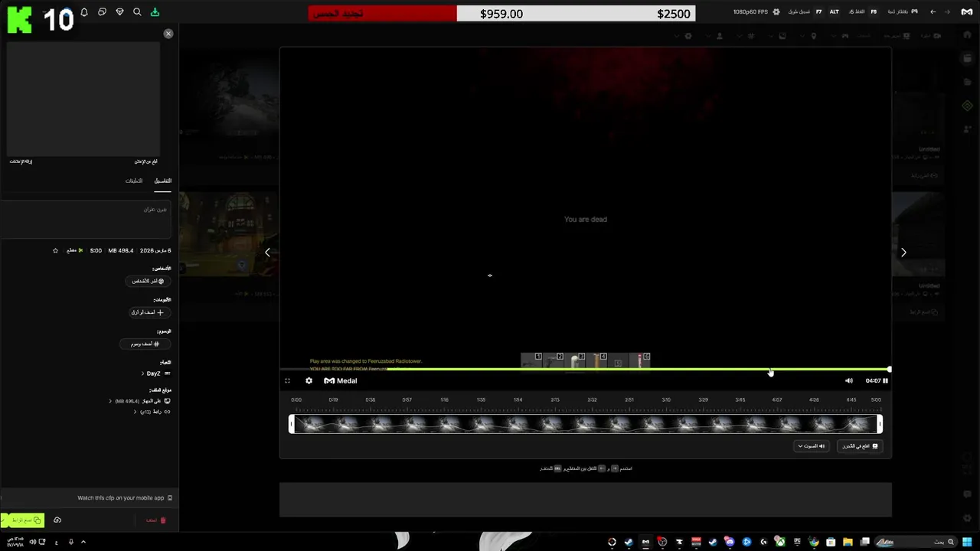Open Discord from the taskbar
This screenshot has height=551, width=980.
pyautogui.click(x=730, y=542)
